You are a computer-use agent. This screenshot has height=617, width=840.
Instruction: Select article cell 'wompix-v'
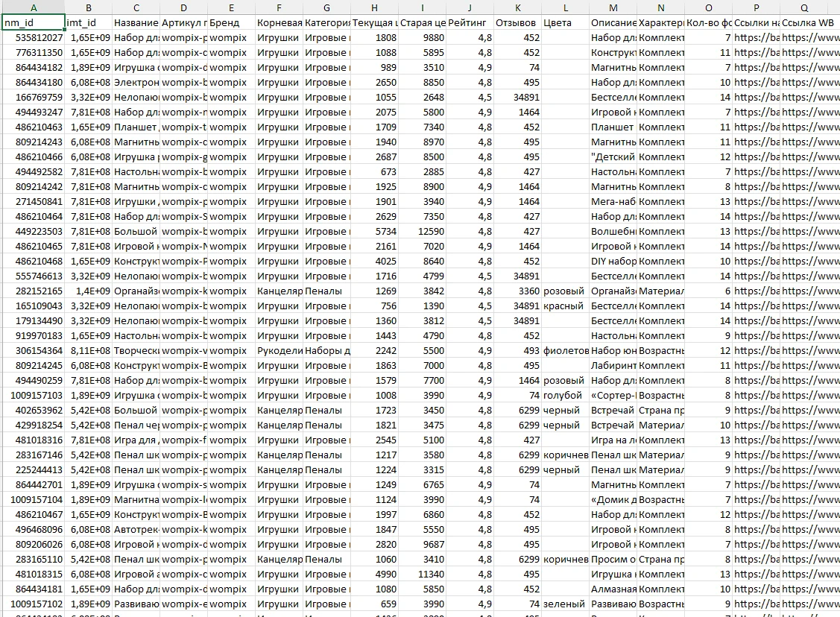[184, 350]
